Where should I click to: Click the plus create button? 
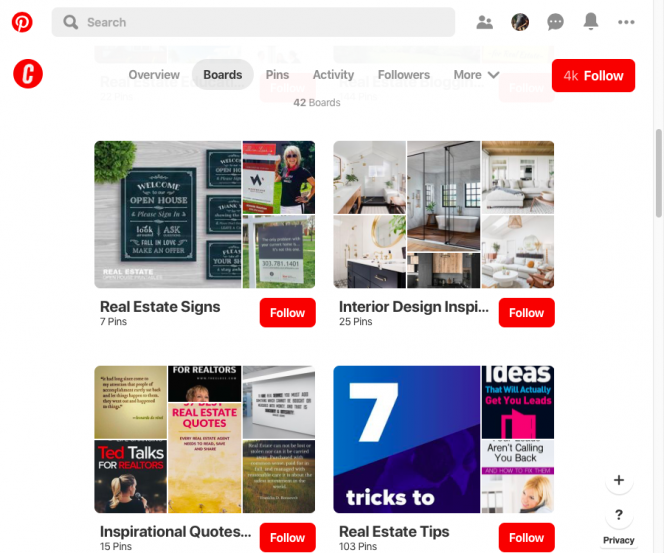point(619,480)
